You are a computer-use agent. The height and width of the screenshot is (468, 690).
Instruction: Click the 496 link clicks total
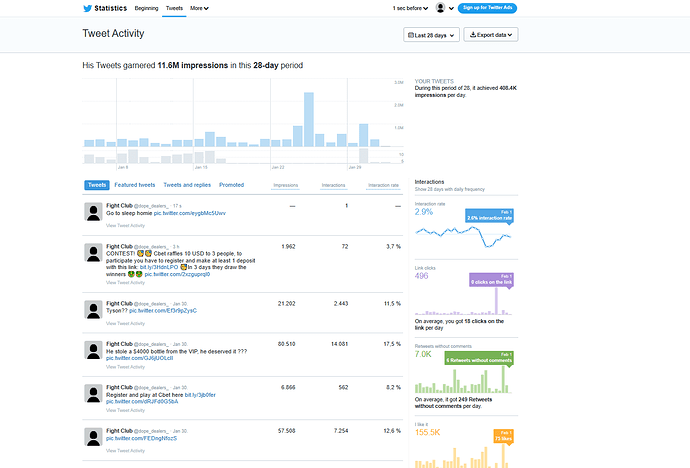pyautogui.click(x=421, y=276)
